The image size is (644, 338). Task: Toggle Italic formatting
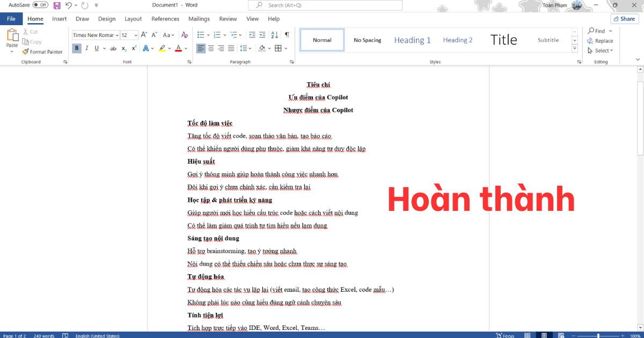click(x=87, y=48)
